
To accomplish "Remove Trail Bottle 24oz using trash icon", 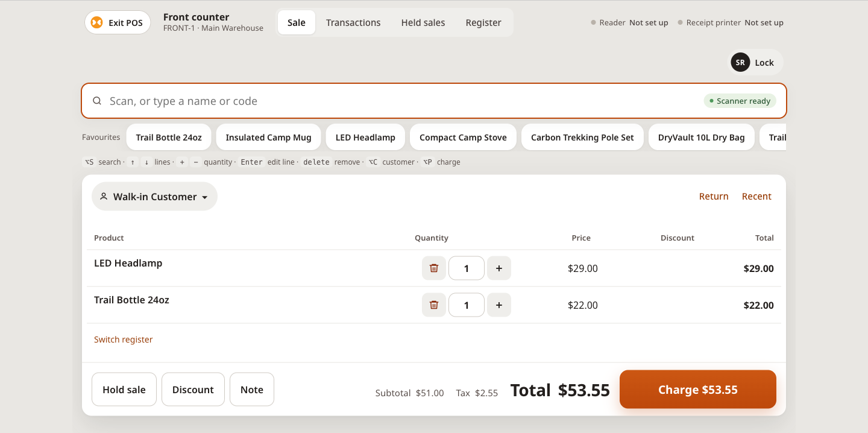I will [x=434, y=305].
